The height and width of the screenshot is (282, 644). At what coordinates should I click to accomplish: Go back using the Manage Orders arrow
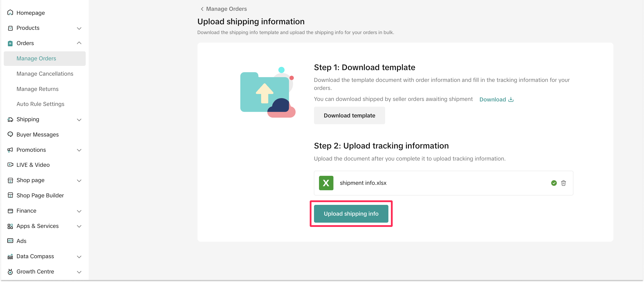(x=202, y=9)
